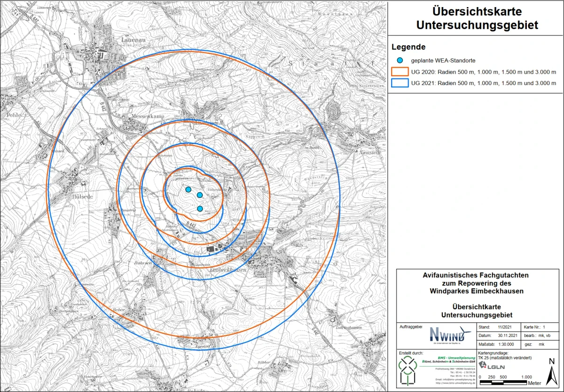564x392 pixels.
Task: Click the large top heading "Übersichtskarte Untersuchungsgebiet"
Action: 478,19
